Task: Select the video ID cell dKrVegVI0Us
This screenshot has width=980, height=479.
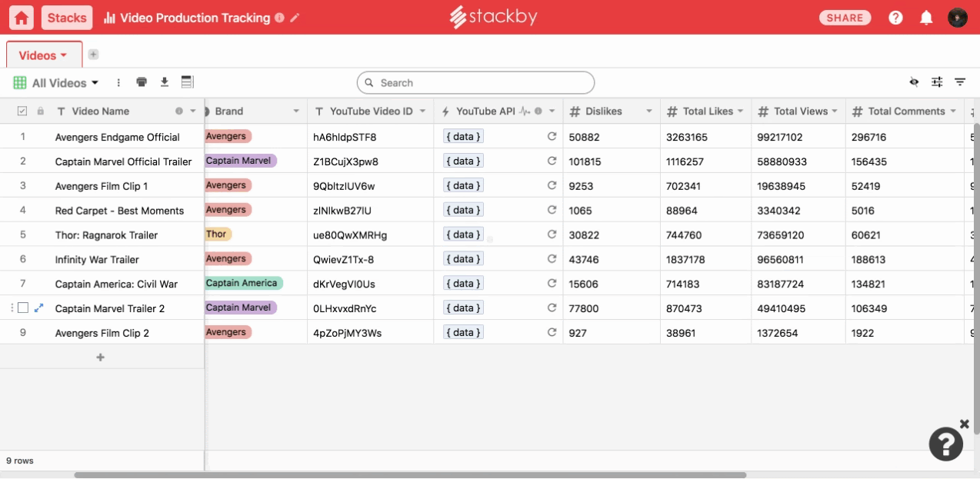Action: pos(371,284)
